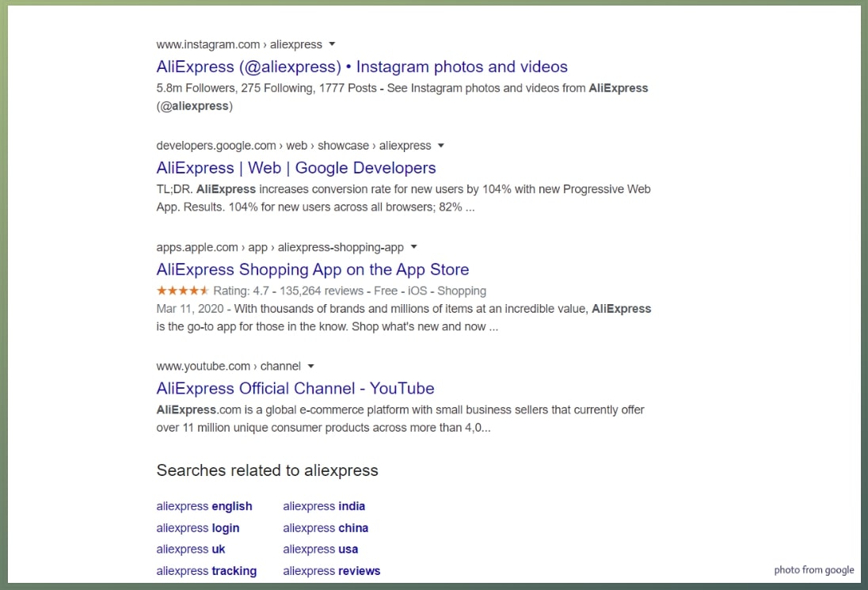Image resolution: width=868 pixels, height=590 pixels.
Task: Open AliExpress Web Google Developers result
Action: click(x=296, y=168)
